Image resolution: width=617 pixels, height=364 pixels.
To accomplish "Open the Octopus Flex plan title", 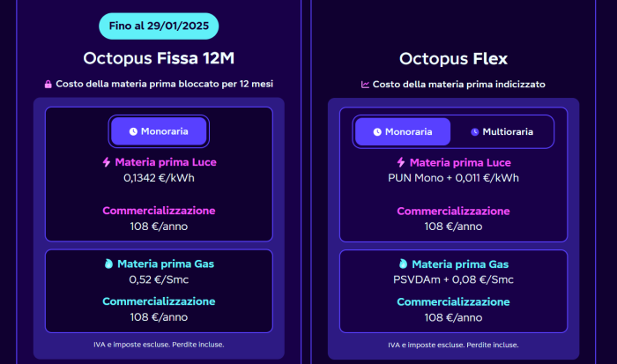I will coord(453,59).
